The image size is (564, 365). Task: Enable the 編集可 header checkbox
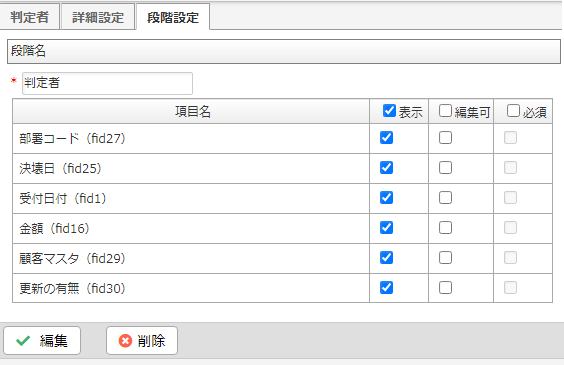click(x=445, y=111)
